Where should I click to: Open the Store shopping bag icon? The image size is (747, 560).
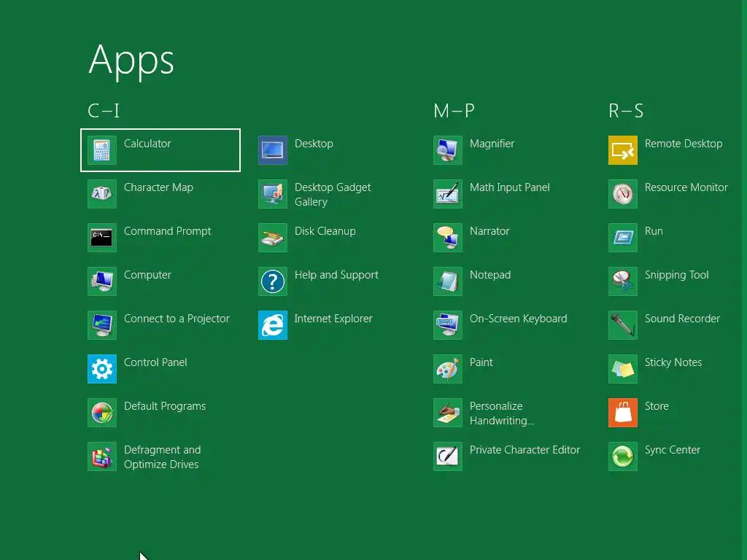623,413
